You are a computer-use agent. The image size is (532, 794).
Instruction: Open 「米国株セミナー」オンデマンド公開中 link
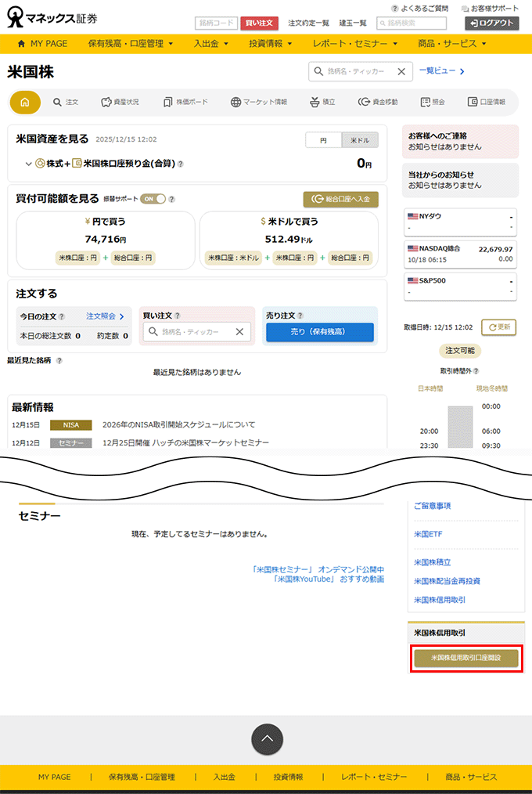click(x=318, y=570)
